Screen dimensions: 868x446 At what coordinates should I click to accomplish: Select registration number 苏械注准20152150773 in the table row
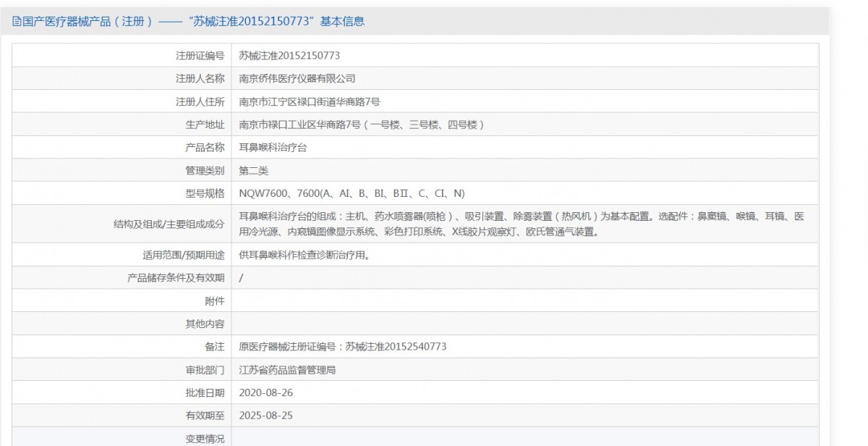tap(289, 55)
